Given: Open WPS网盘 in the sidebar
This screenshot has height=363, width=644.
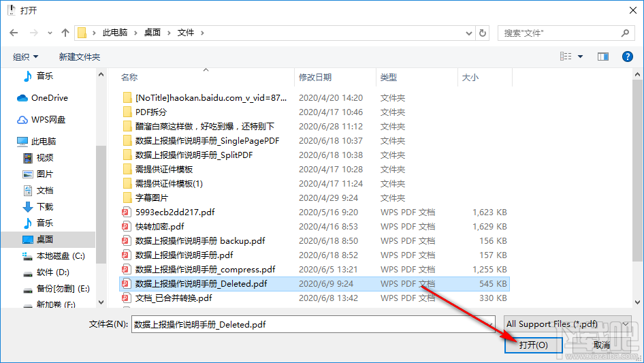Looking at the screenshot, I should coord(41,120).
